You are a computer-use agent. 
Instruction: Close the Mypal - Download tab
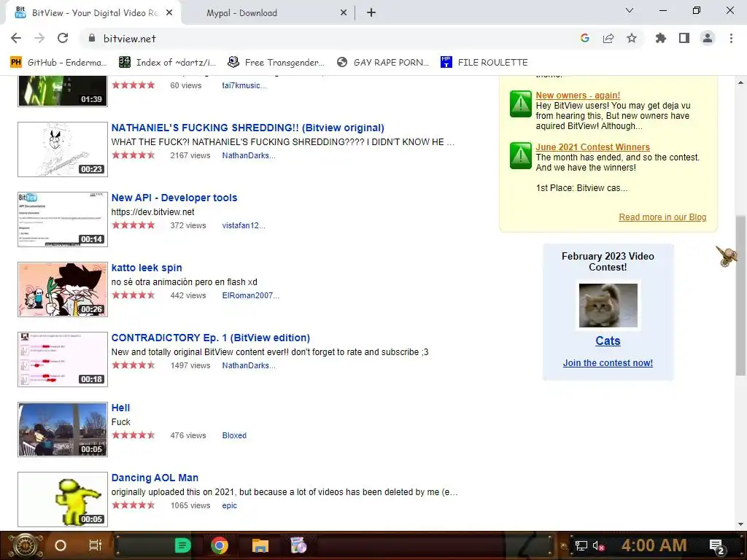pos(344,13)
